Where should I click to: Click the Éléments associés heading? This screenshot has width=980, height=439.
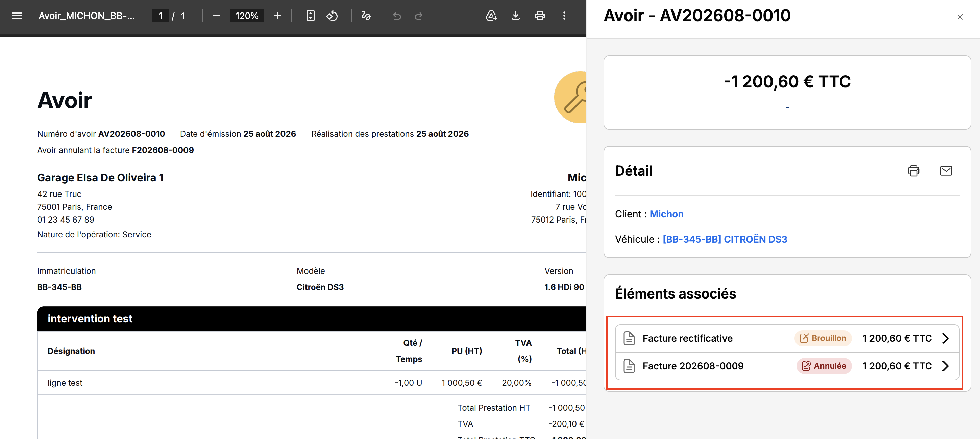(x=675, y=294)
